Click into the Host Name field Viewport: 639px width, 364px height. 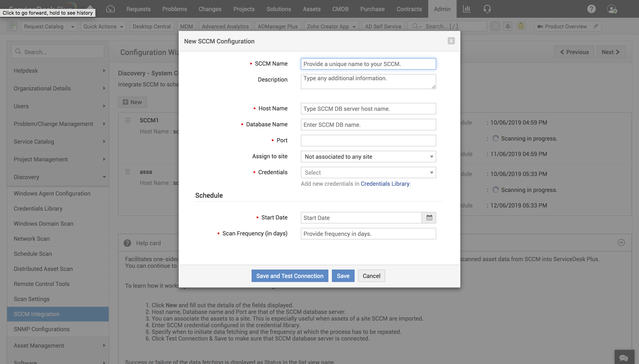tap(368, 109)
